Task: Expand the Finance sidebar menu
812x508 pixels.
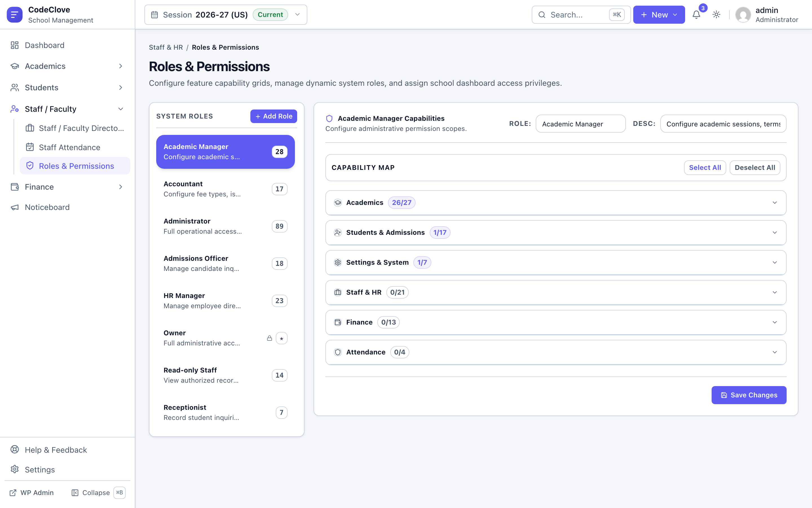Action: click(67, 187)
